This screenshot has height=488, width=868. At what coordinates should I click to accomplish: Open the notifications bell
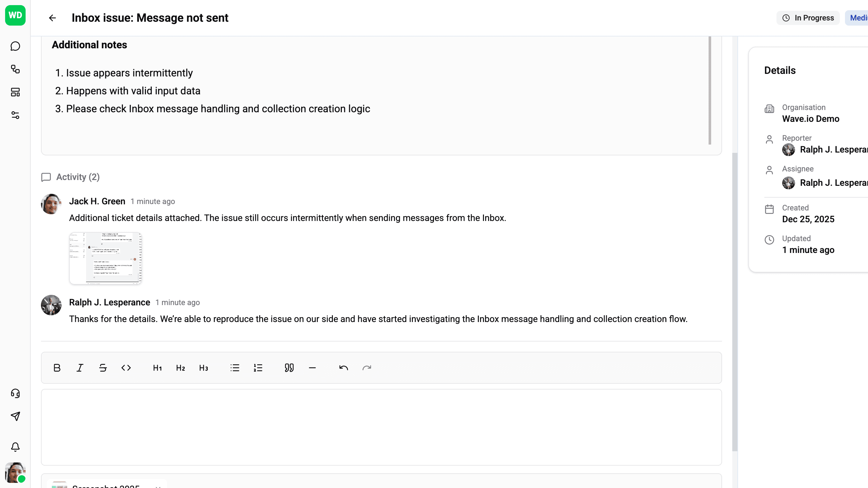click(x=15, y=447)
